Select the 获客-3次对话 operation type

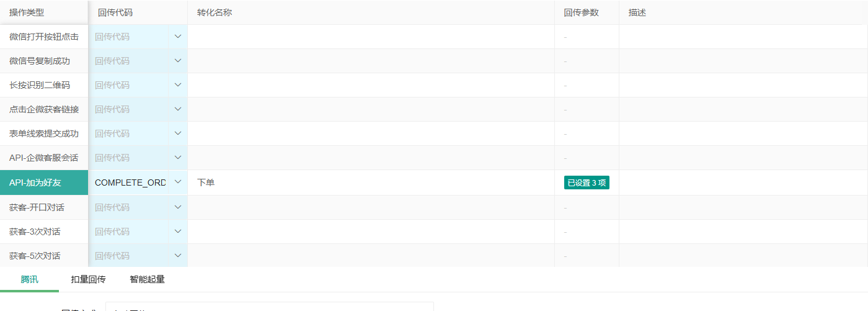pos(44,232)
